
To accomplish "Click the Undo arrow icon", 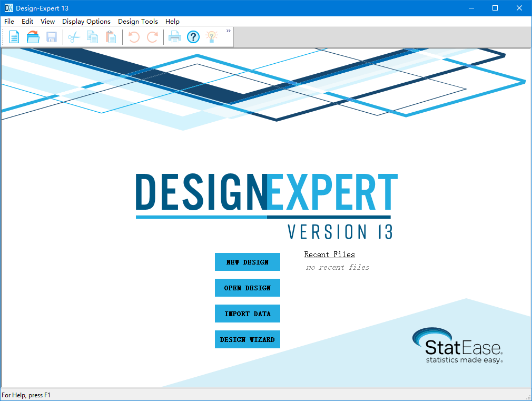I will coord(134,37).
